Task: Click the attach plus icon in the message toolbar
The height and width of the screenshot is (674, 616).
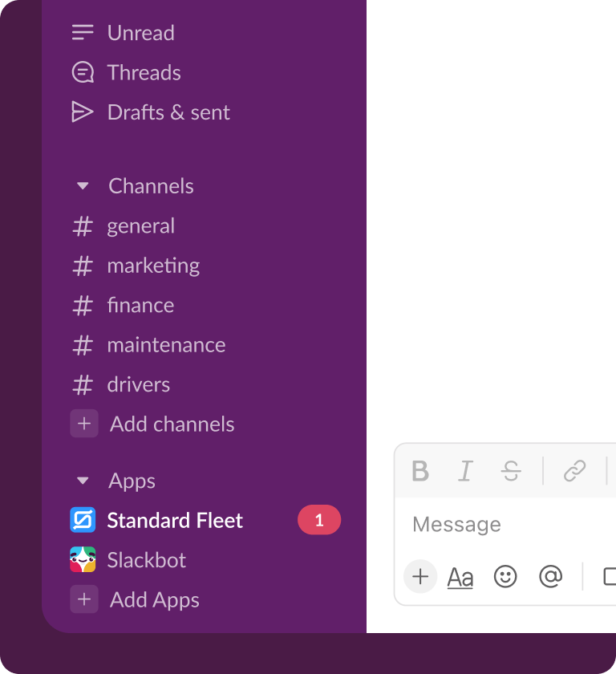Action: pos(420,577)
